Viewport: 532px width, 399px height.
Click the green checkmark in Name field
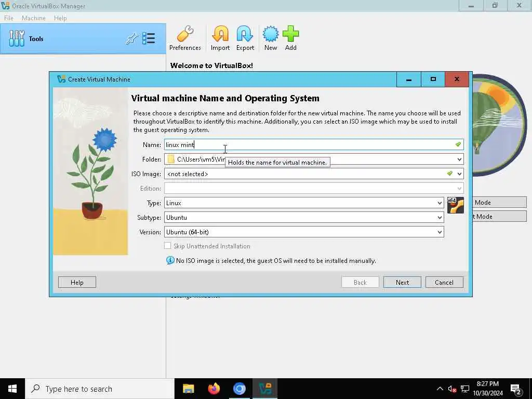pyautogui.click(x=458, y=144)
